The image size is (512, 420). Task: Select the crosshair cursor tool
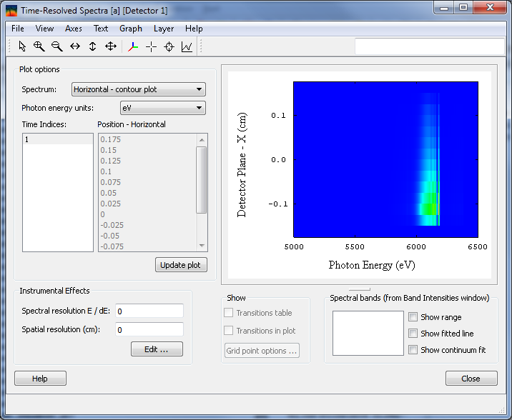click(x=152, y=46)
